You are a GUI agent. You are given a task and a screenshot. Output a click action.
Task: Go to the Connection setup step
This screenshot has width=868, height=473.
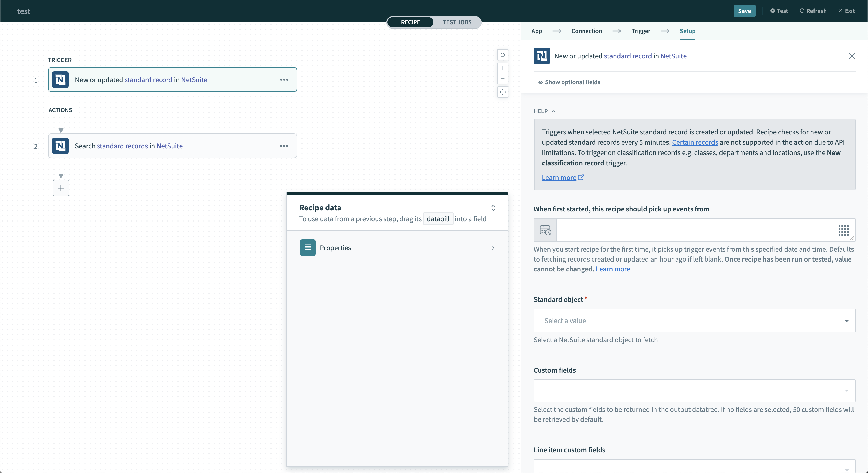coord(587,31)
